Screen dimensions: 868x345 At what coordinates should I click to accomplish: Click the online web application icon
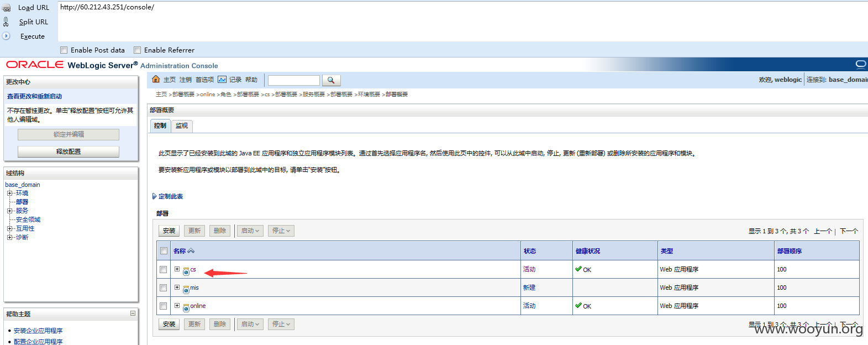pyautogui.click(x=186, y=307)
